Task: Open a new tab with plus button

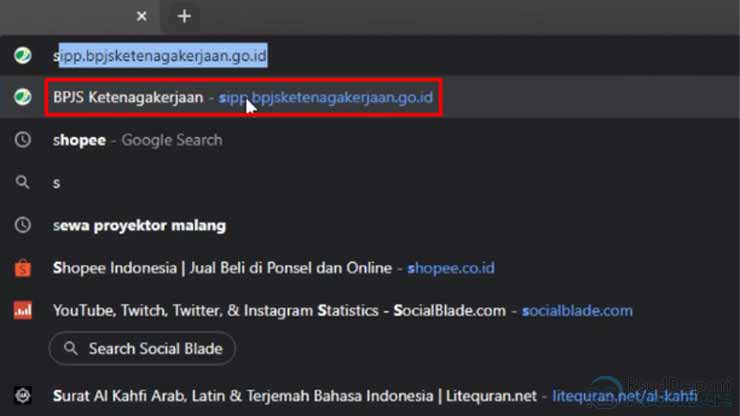Action: tap(184, 17)
